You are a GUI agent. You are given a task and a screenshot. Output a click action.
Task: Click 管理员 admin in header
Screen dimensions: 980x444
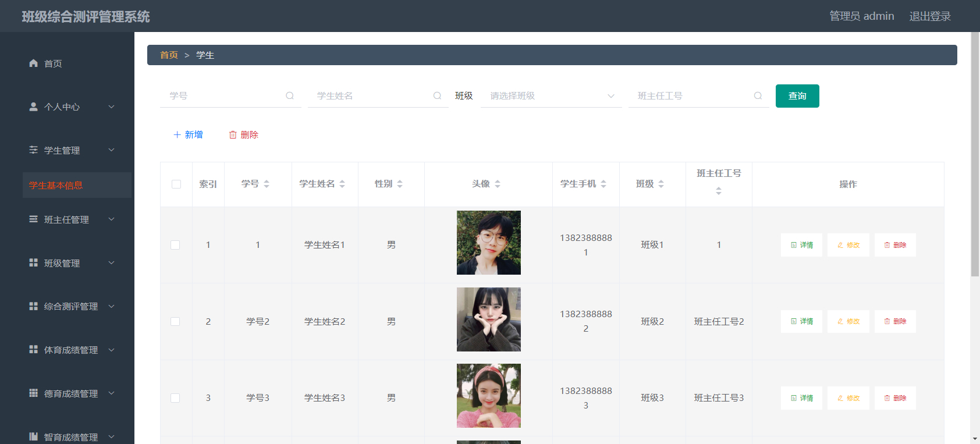click(x=862, y=16)
